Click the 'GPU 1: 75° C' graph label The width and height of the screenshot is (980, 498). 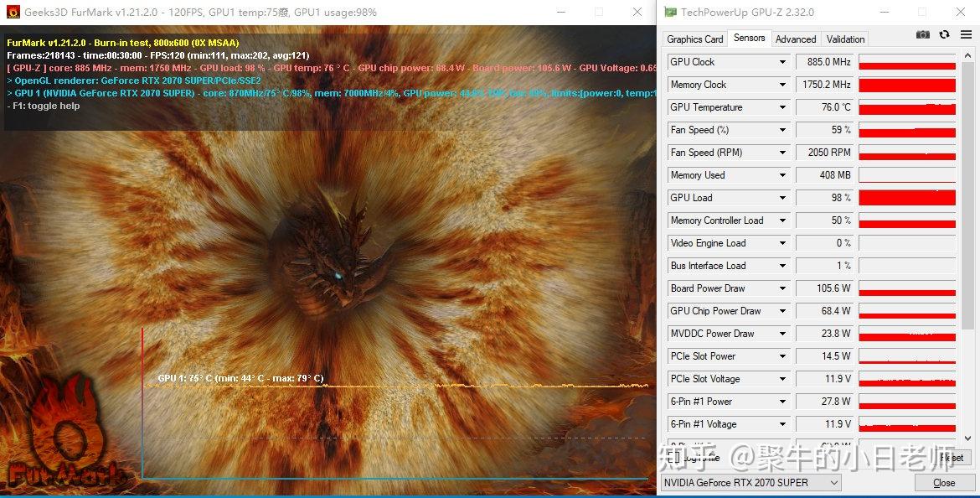pos(240,378)
